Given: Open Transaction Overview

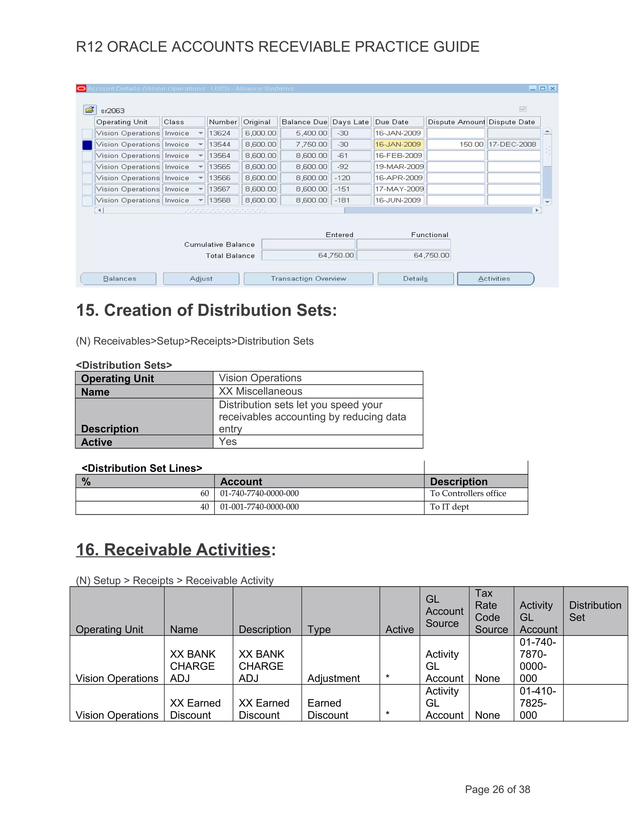Looking at the screenshot, I should coord(309,279).
